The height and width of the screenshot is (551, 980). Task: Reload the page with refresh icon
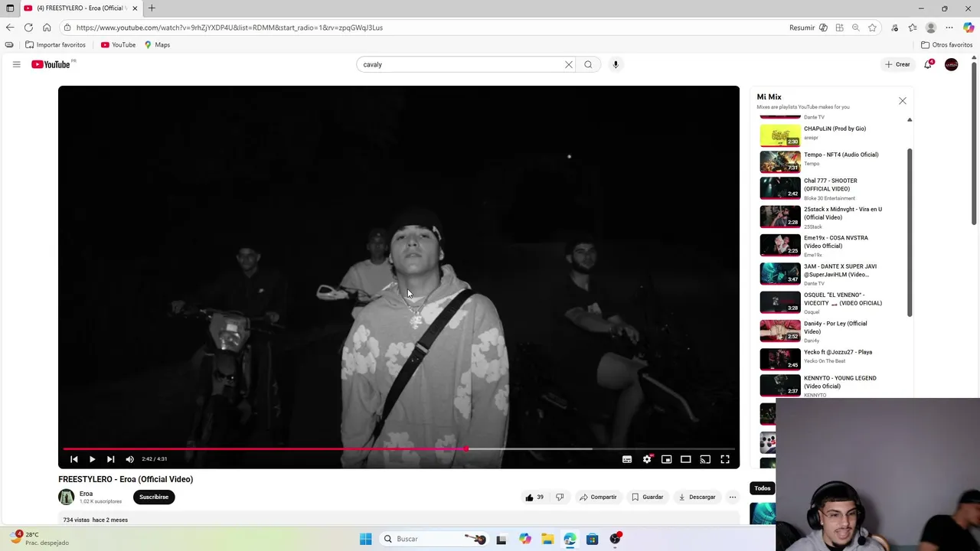click(x=28, y=28)
